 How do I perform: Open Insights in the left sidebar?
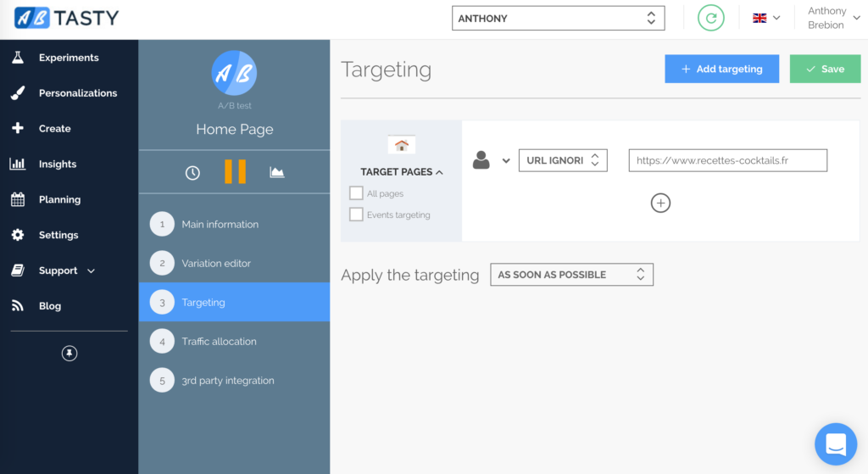point(57,164)
